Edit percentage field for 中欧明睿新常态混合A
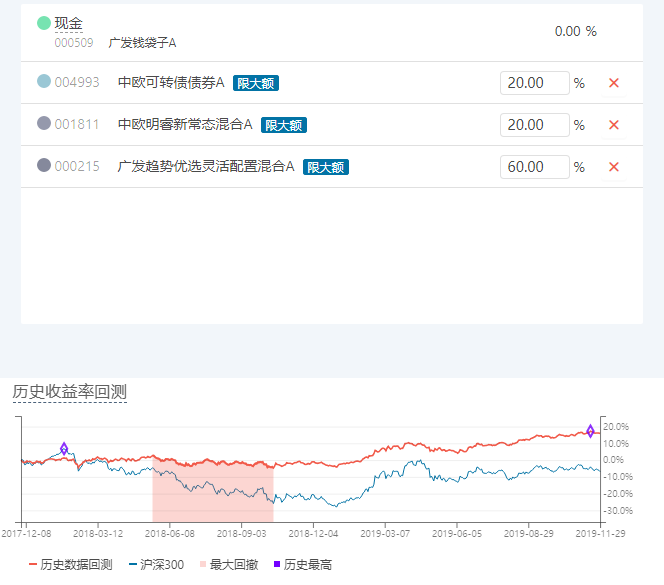 534,125
